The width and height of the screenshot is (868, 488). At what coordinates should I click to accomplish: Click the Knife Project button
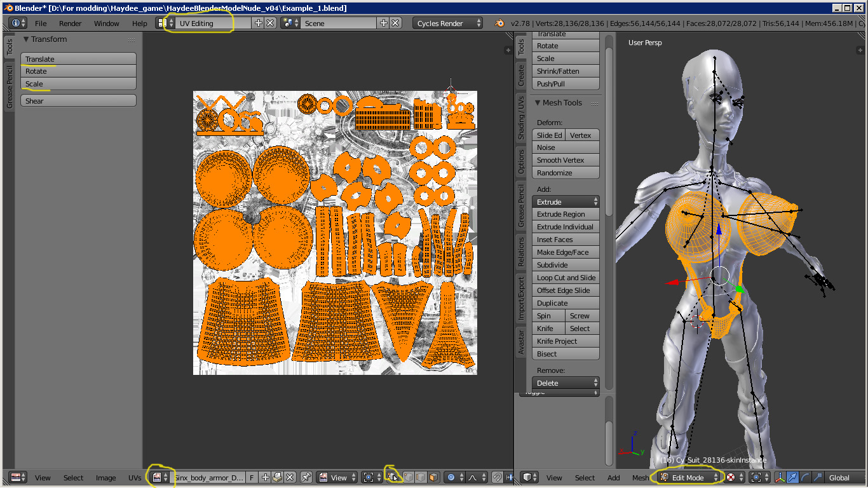(566, 341)
